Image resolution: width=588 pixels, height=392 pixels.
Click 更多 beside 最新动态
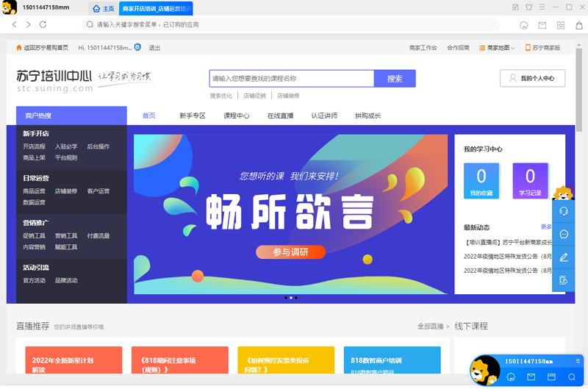click(546, 227)
